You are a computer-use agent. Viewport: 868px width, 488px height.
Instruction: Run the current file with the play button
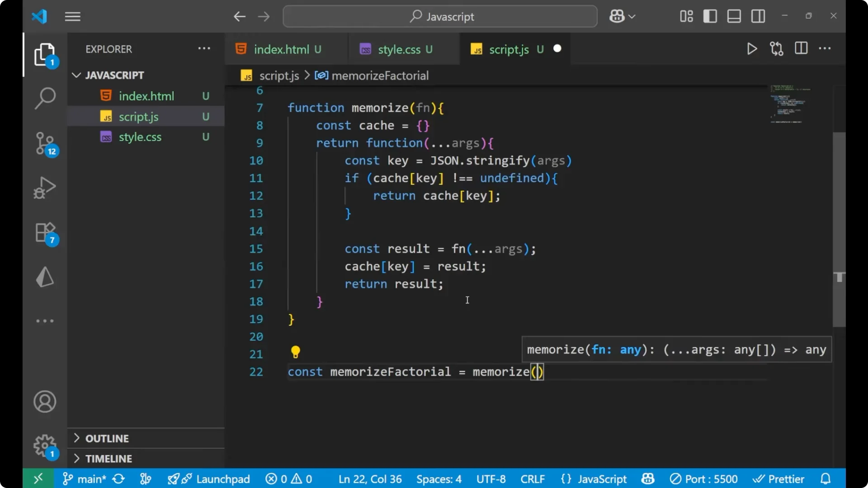click(752, 48)
